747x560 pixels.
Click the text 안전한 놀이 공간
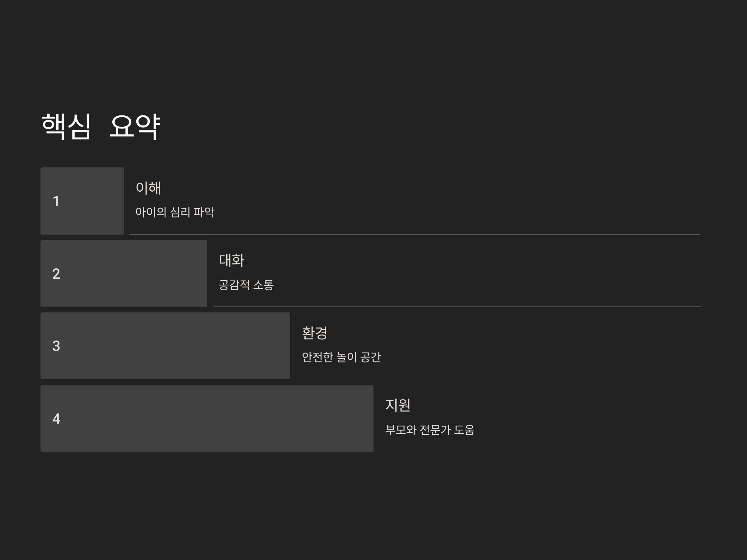tap(341, 357)
